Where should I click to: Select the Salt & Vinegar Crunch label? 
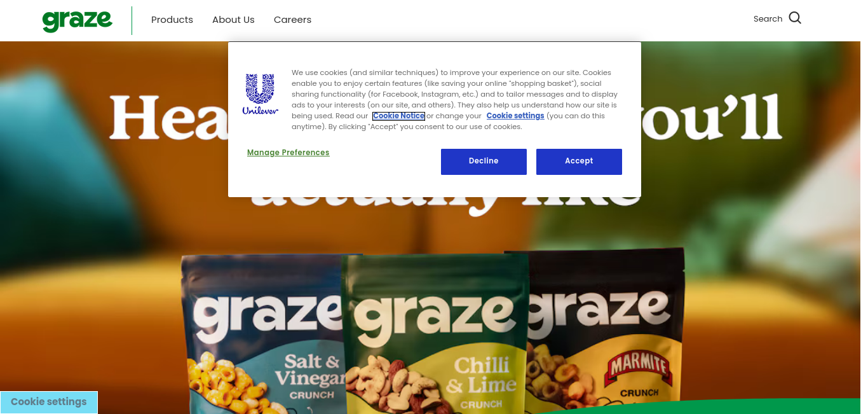coord(311,377)
